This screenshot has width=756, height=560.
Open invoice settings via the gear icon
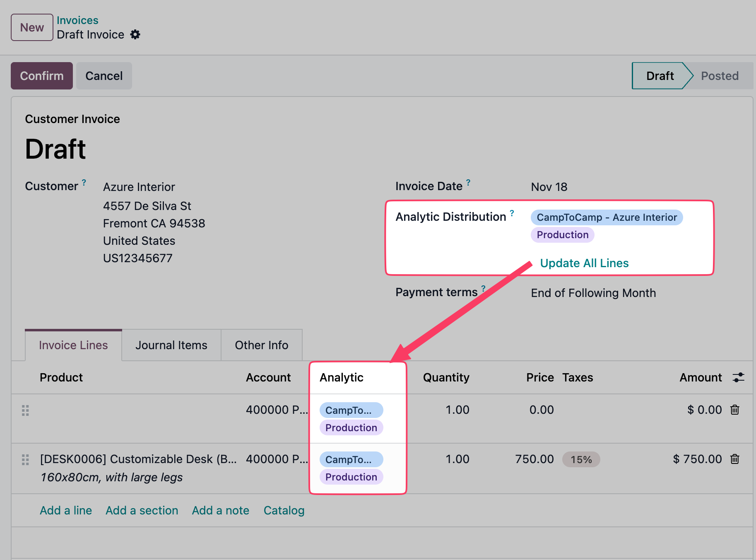point(135,34)
